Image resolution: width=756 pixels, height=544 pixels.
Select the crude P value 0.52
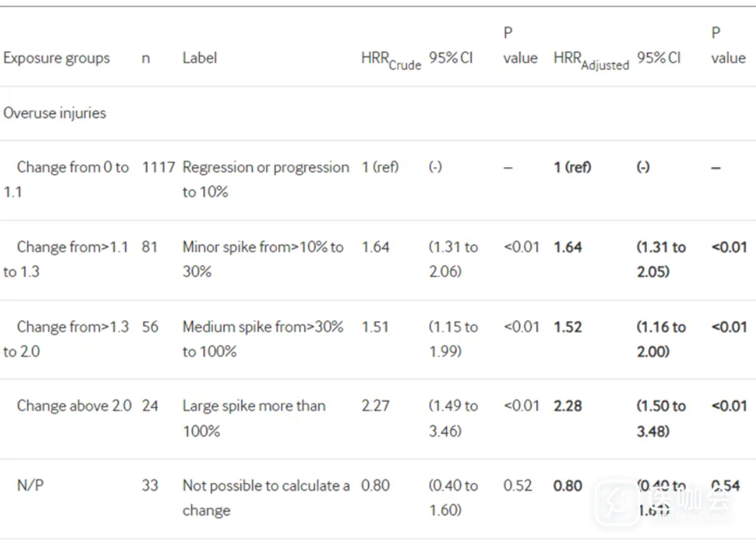517,486
